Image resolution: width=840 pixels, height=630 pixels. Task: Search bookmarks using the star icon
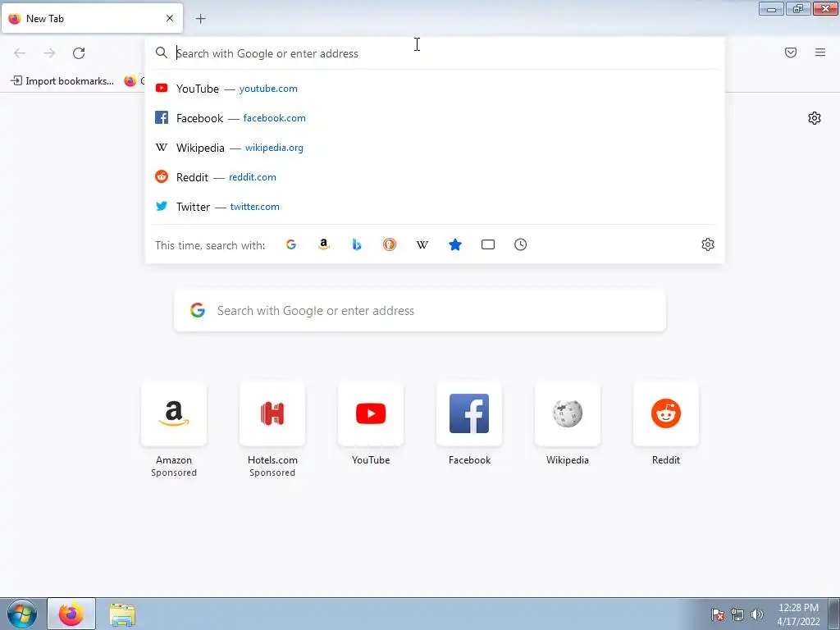[x=454, y=244]
